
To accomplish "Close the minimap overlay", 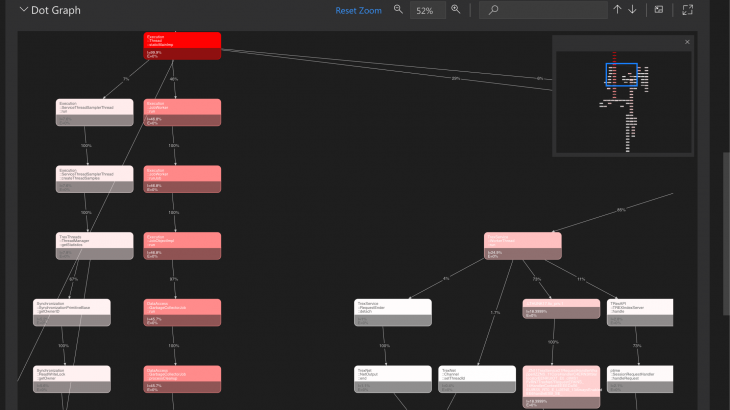I will point(687,42).
